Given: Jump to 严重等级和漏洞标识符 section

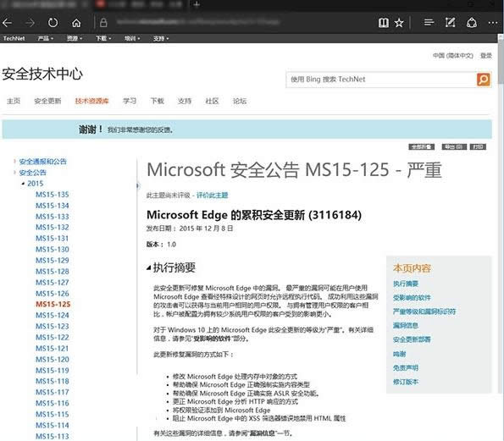Looking at the screenshot, I should [x=424, y=311].
